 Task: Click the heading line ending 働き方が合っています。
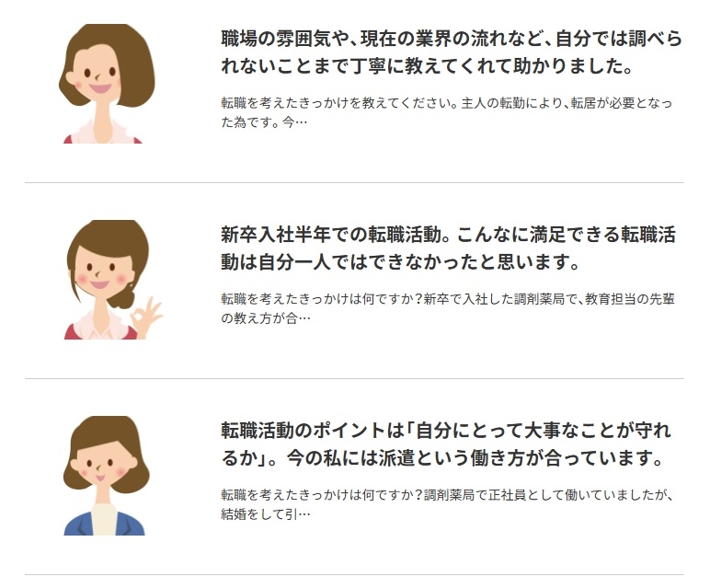pos(442,458)
